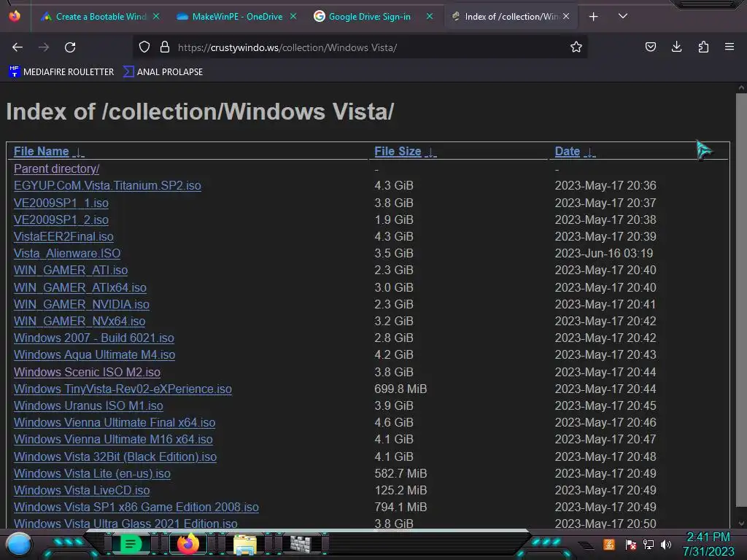The height and width of the screenshot is (560, 747).
Task: Close the Google Drive Sign-in tab
Action: 429,17
